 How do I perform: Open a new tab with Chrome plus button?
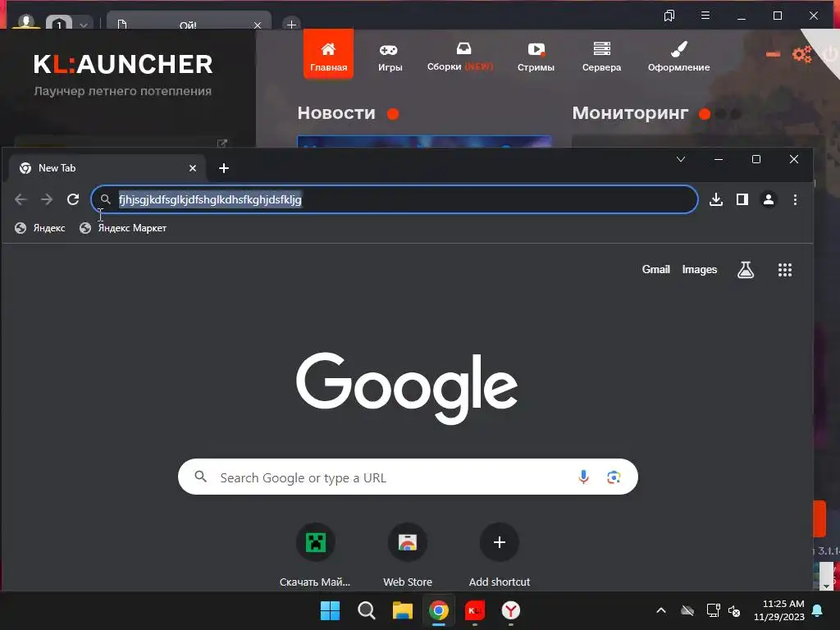pos(224,168)
